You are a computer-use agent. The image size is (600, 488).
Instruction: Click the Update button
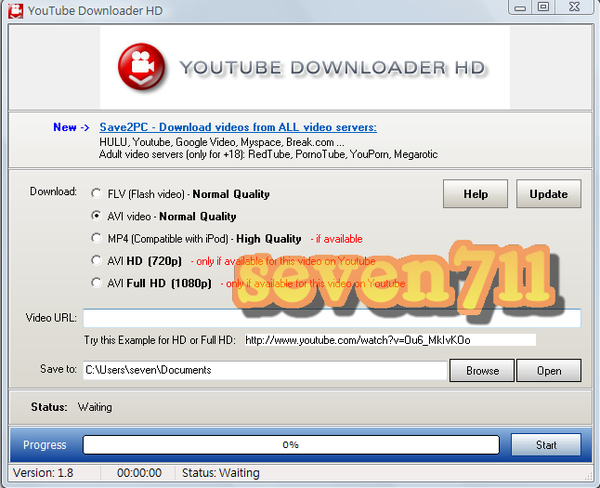[548, 194]
